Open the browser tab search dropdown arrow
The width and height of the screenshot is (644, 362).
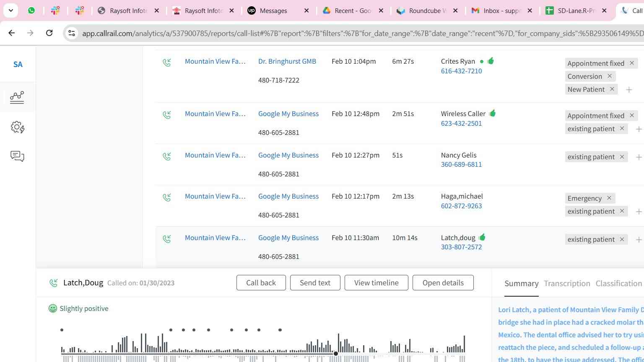[x=10, y=10]
